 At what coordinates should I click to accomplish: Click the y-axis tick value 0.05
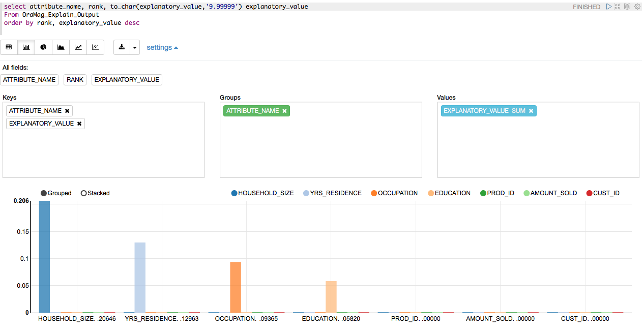pyautogui.click(x=23, y=286)
